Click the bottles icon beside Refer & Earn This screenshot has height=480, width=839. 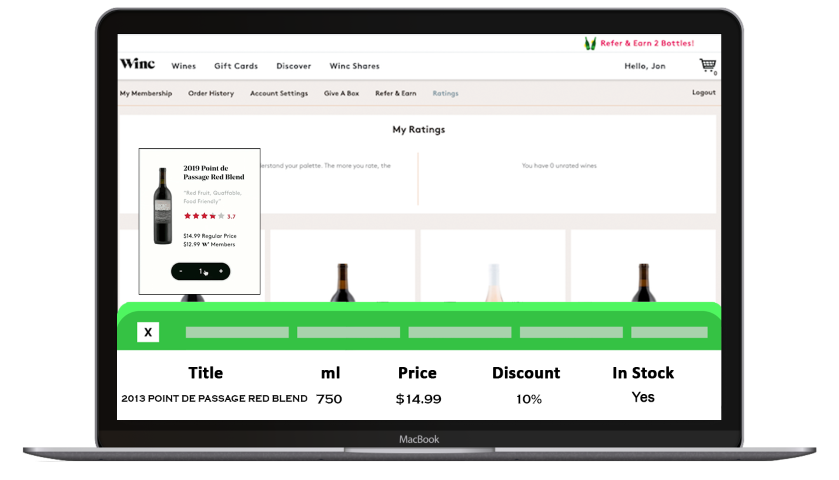590,43
